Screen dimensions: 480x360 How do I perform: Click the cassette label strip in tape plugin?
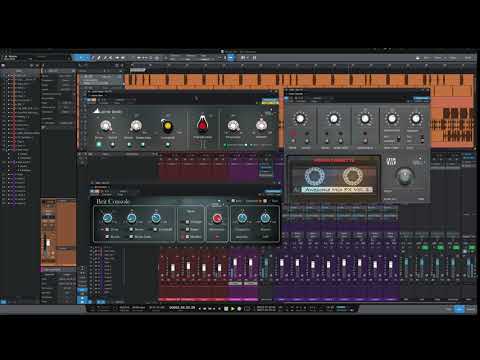[x=337, y=189]
